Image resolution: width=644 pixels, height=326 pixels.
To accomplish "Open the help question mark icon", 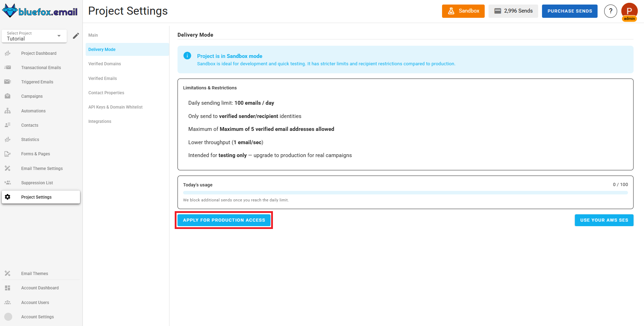I will coord(610,11).
